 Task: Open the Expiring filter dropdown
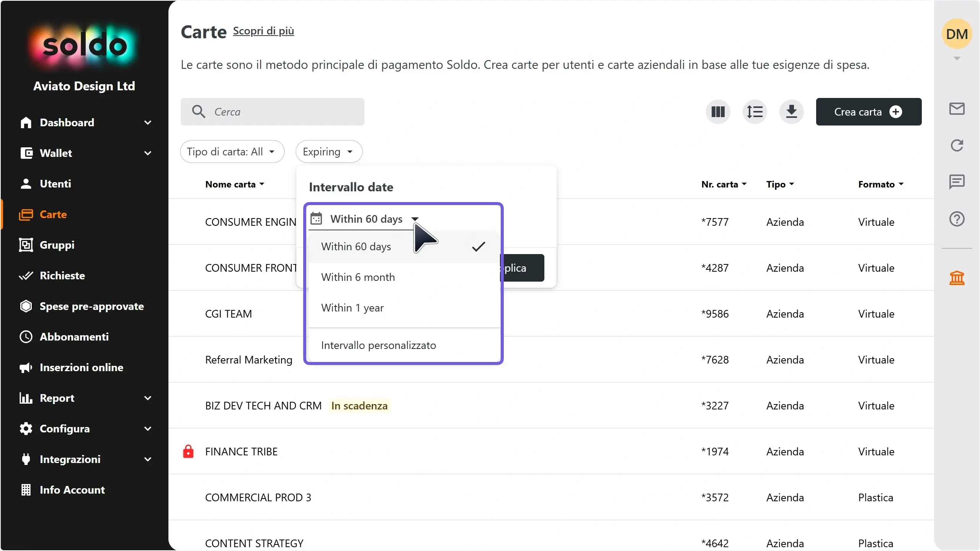[x=328, y=152]
